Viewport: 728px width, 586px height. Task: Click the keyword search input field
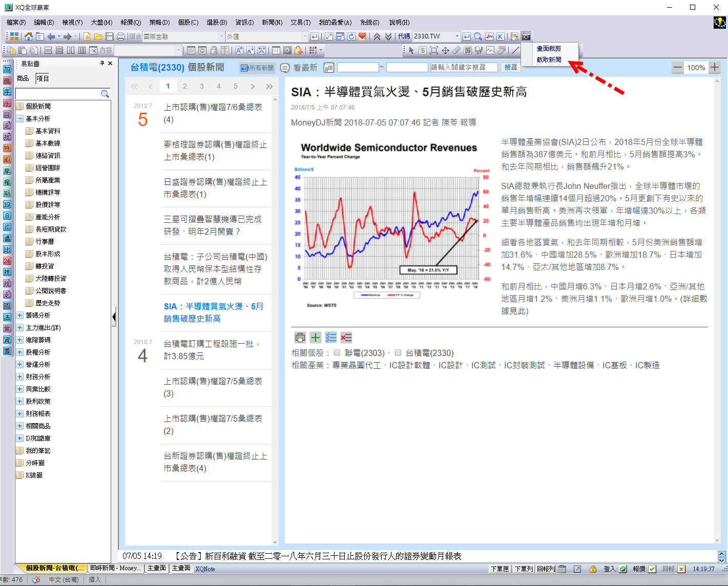click(x=464, y=68)
